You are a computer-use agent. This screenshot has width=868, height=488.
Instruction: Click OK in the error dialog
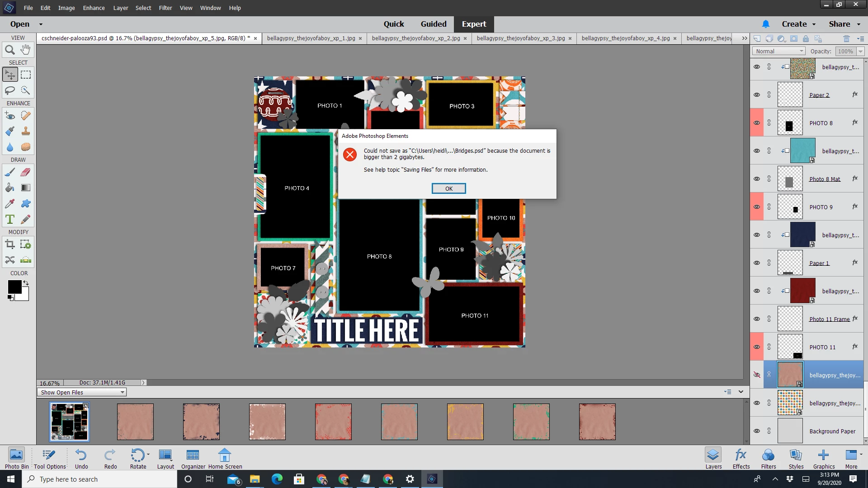(x=448, y=188)
